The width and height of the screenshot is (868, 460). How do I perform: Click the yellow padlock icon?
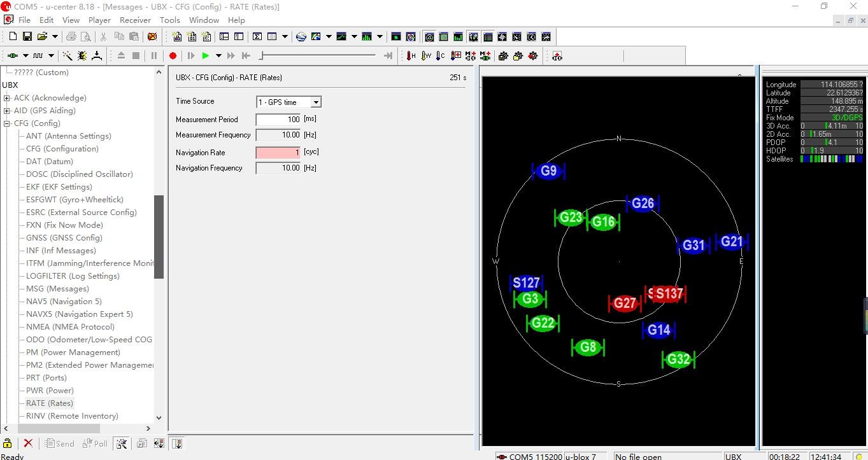pyautogui.click(x=8, y=443)
